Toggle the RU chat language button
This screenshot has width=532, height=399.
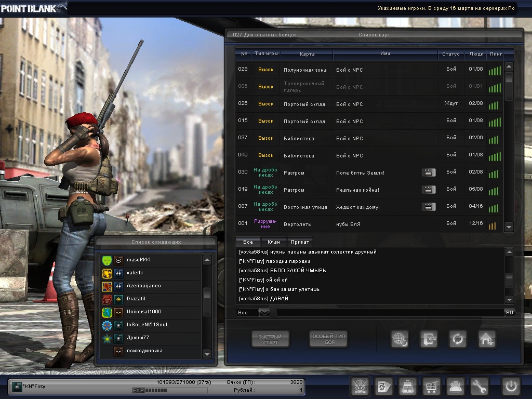coord(509,312)
